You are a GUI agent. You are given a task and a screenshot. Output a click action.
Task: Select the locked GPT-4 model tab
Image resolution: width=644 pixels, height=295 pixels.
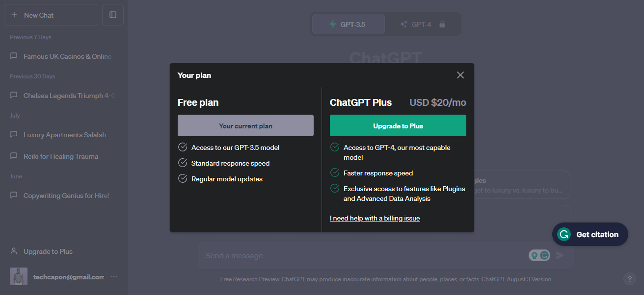[422, 24]
